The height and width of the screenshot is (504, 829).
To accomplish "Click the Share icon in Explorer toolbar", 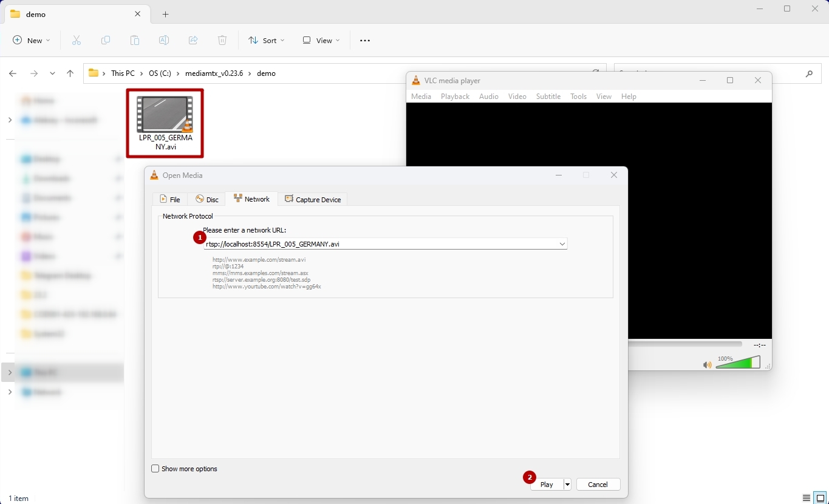I will [x=193, y=40].
